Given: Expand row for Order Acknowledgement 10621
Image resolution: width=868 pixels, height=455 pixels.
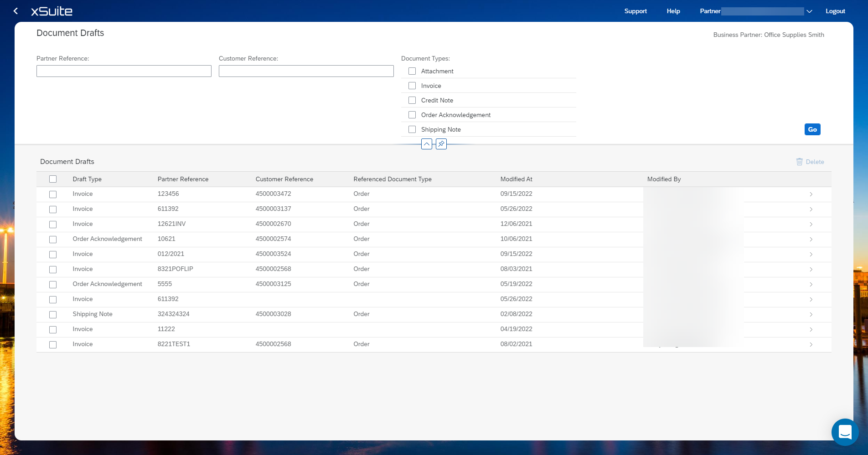Looking at the screenshot, I should click(x=811, y=239).
